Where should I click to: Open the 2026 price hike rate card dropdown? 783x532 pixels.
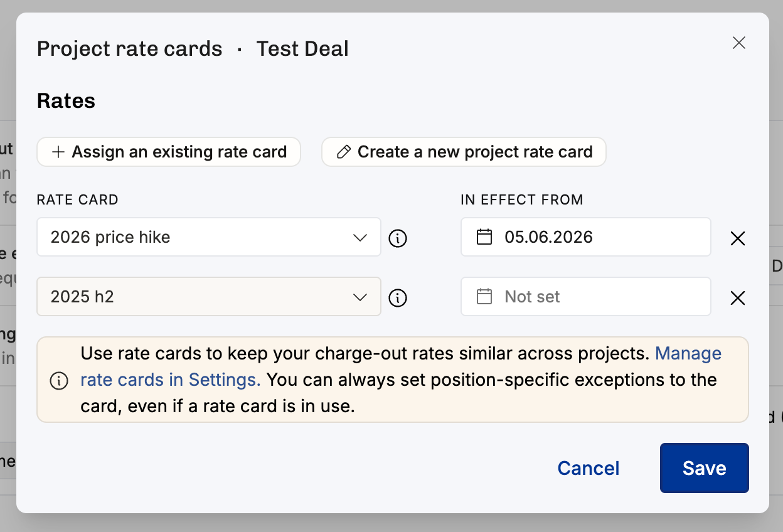209,237
